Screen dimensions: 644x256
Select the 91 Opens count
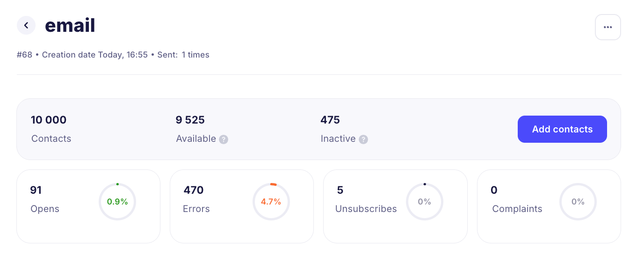(36, 190)
